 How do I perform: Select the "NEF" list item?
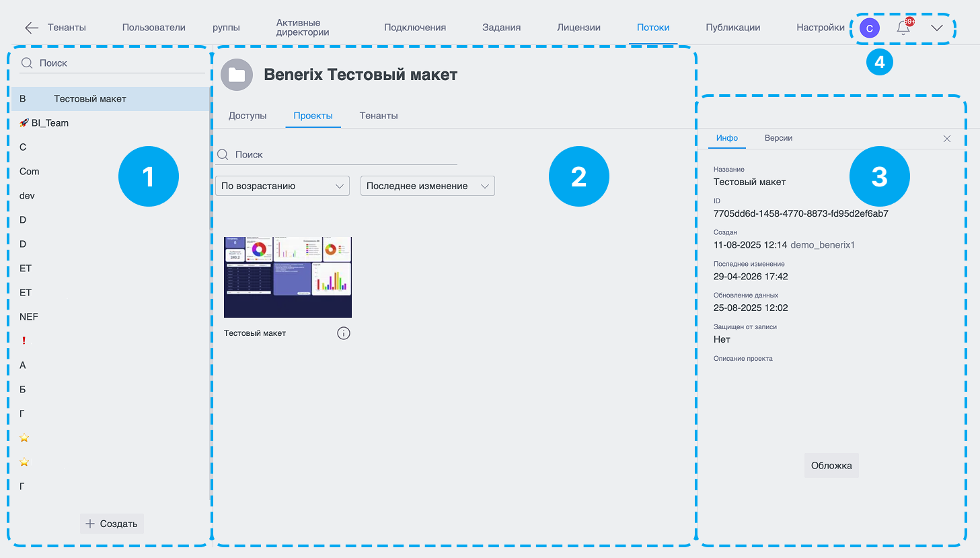pyautogui.click(x=111, y=317)
